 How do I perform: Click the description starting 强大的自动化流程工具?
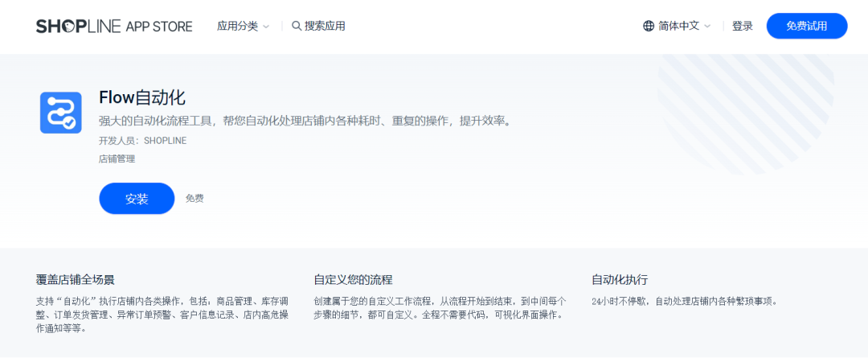(x=305, y=121)
